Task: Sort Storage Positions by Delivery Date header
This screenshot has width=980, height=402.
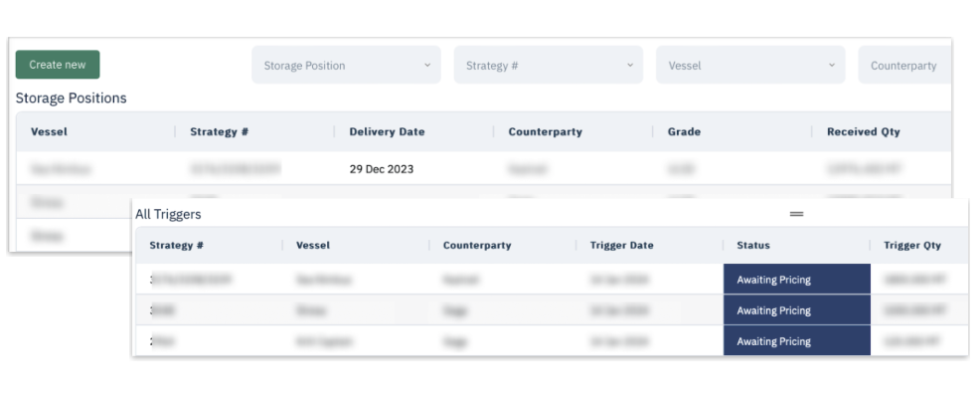Action: coord(387,131)
